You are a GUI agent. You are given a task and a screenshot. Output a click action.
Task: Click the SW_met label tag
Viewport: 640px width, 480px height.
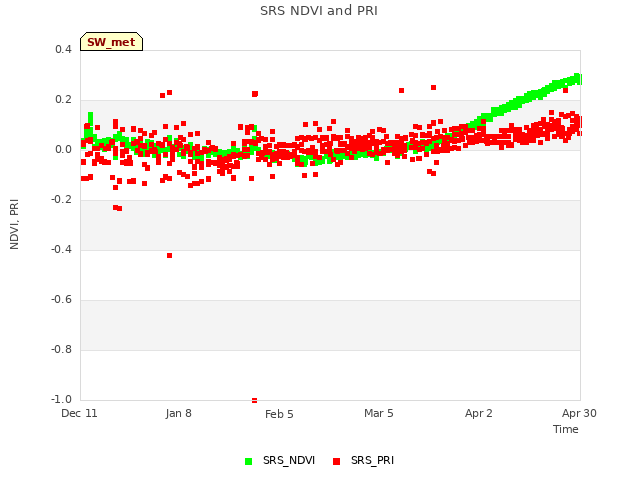pos(111,42)
